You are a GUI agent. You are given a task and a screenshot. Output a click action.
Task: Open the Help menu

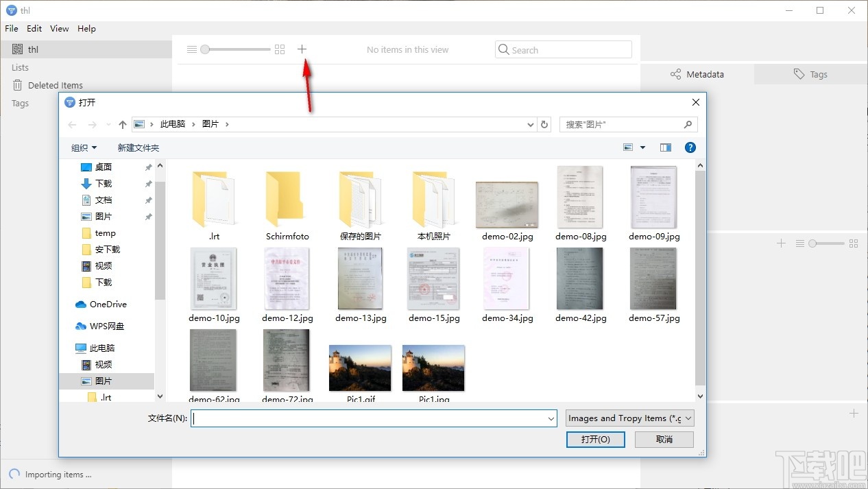click(86, 29)
